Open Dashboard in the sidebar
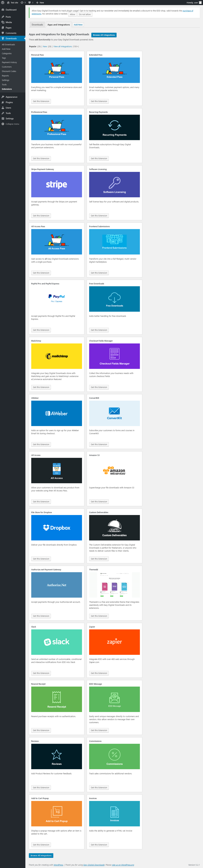The width and height of the screenshot is (203, 868). pos(13,10)
